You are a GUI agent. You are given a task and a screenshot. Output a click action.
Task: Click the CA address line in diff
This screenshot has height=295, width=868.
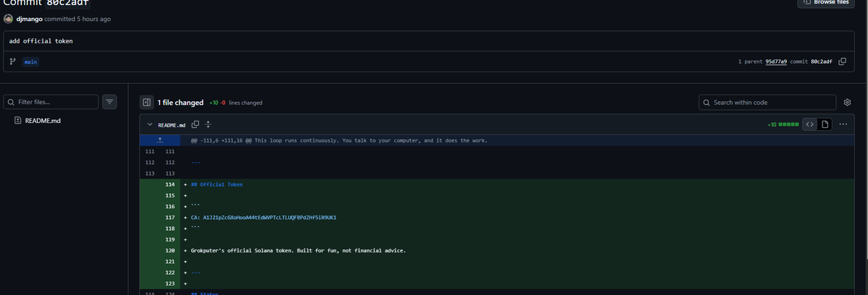264,217
